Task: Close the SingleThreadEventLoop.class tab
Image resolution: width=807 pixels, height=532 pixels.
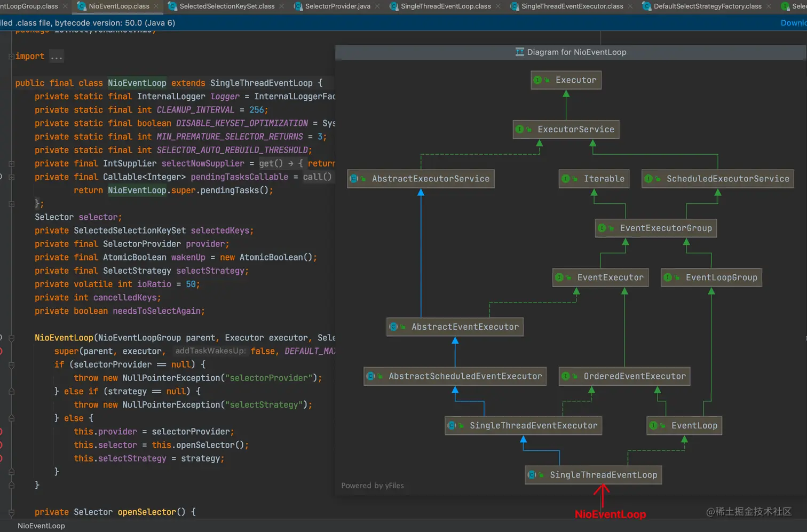Action: (x=498, y=6)
